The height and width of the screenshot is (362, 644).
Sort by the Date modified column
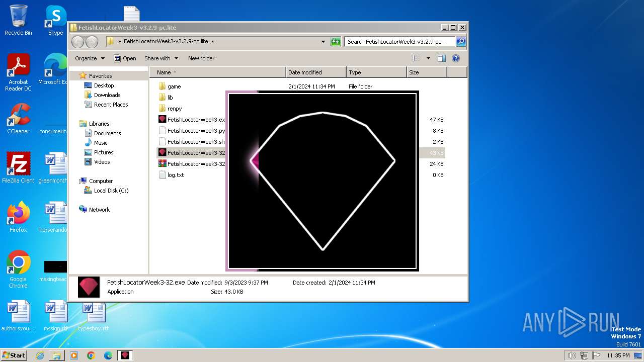pyautogui.click(x=316, y=72)
